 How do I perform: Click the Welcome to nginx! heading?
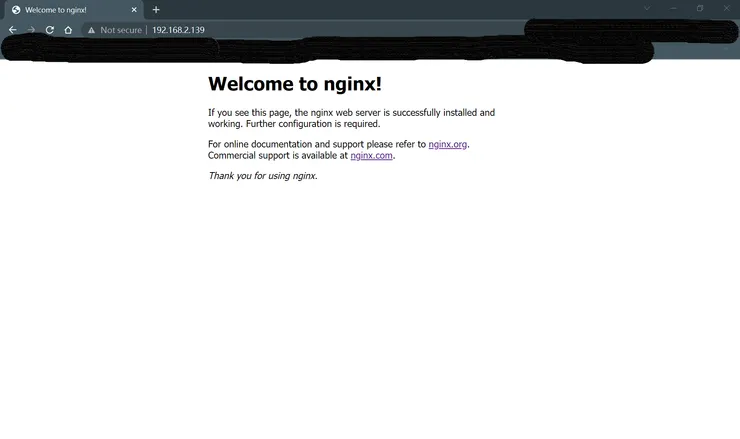[295, 84]
